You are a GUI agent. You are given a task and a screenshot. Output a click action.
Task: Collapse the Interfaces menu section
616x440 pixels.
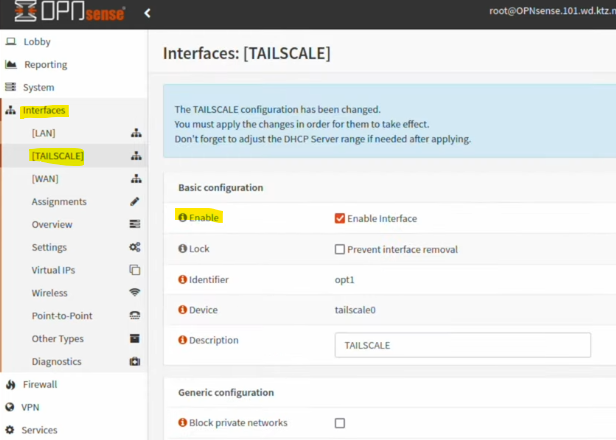(x=44, y=110)
